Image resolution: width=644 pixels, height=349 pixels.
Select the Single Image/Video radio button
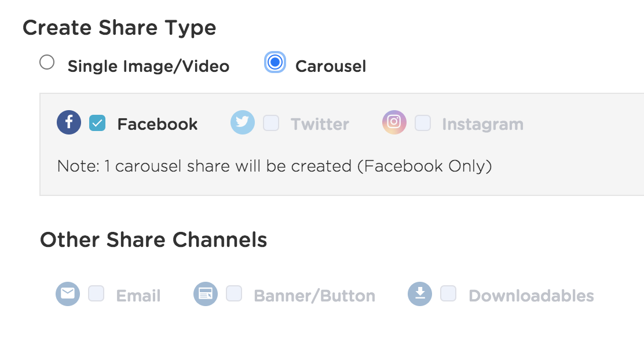point(47,63)
